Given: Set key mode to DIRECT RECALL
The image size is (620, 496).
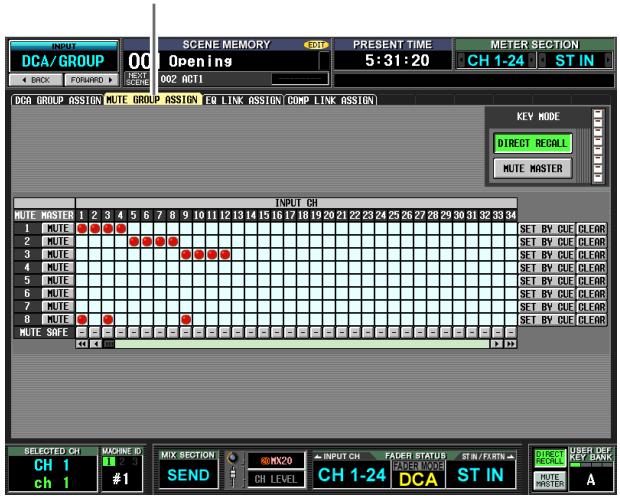Looking at the screenshot, I should (532, 143).
